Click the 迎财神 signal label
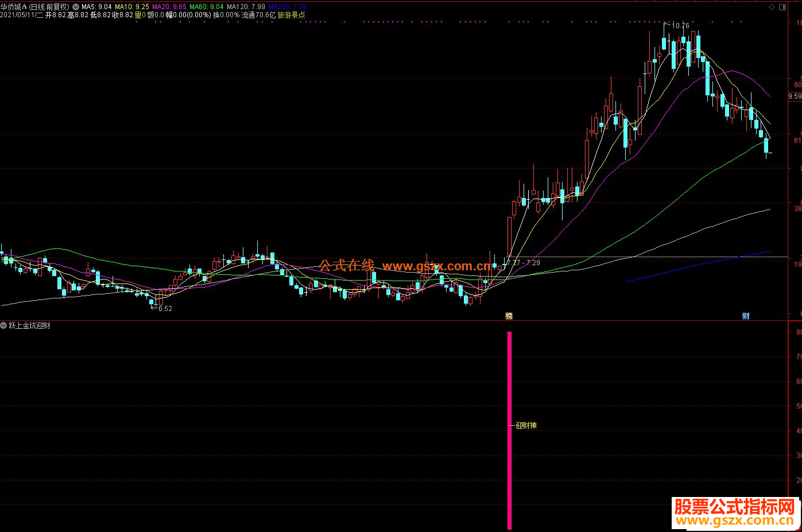This screenshot has height=532, width=802. (526, 425)
